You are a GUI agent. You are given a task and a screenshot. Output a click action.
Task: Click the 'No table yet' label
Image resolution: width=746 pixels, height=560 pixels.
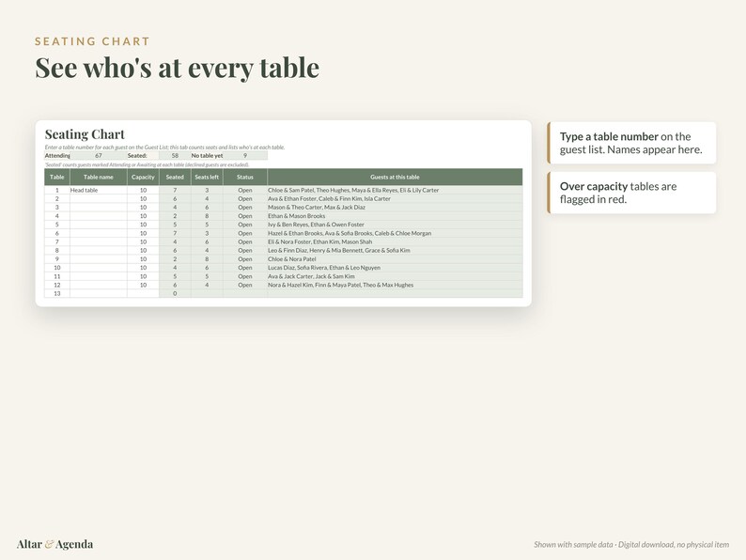point(207,156)
